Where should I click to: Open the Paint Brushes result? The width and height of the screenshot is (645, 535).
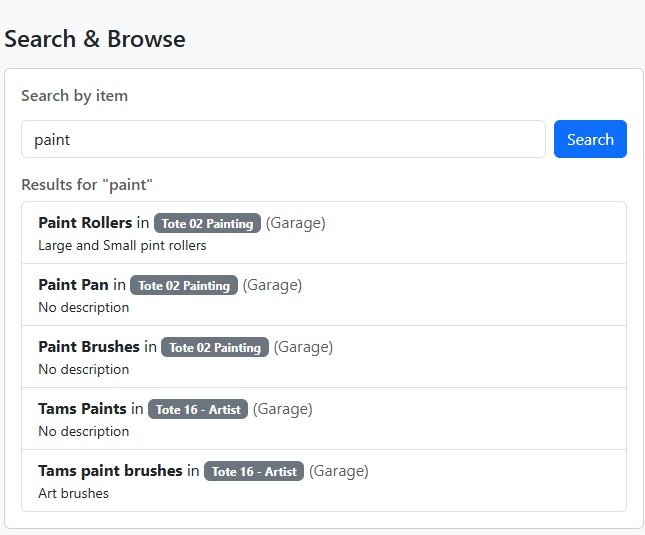coord(89,347)
